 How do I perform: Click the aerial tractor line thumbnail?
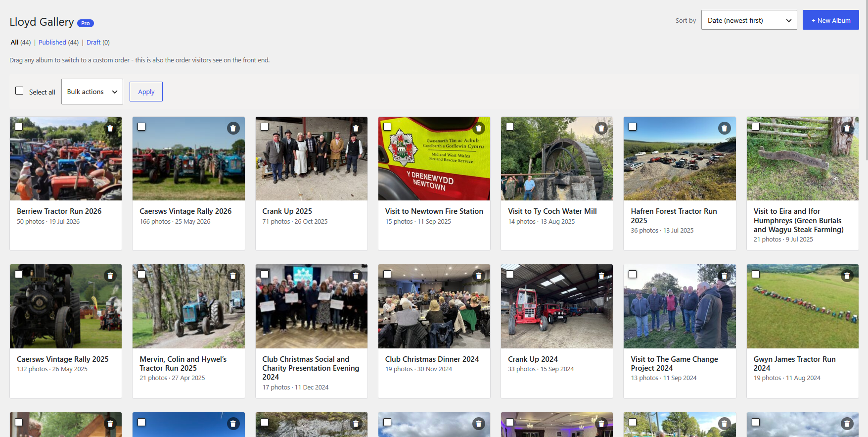pos(803,306)
